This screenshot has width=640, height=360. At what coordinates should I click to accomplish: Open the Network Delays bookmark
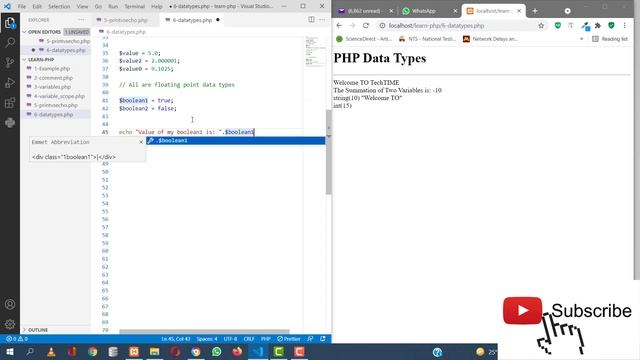tap(490, 39)
